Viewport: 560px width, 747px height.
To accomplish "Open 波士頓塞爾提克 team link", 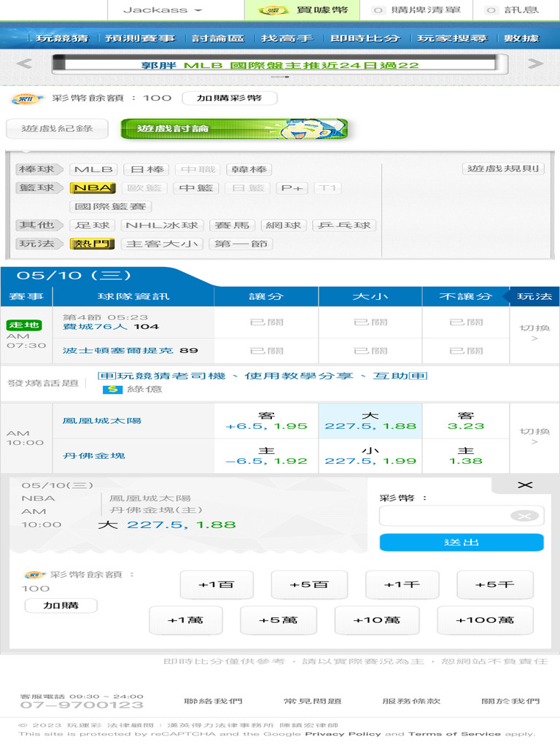I will [x=117, y=351].
